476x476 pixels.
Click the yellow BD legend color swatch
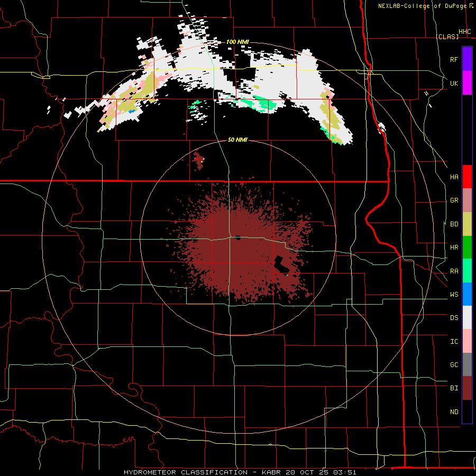coord(467,224)
